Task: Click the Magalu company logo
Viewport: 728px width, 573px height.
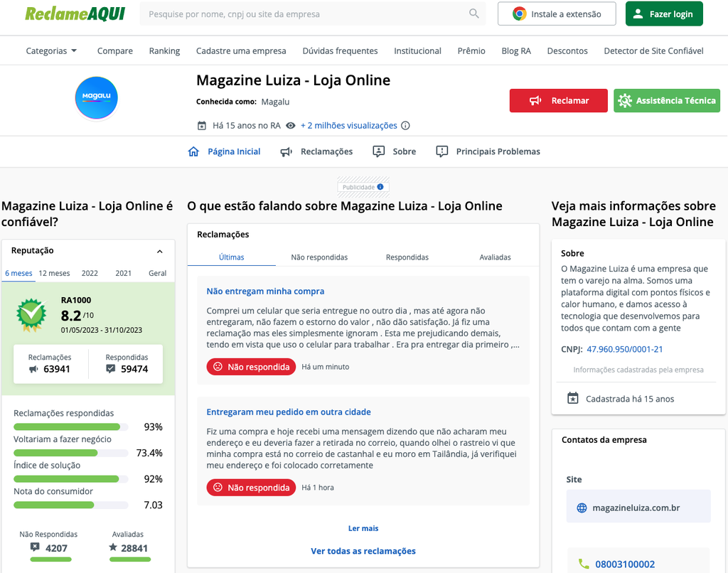Action: pyautogui.click(x=97, y=97)
